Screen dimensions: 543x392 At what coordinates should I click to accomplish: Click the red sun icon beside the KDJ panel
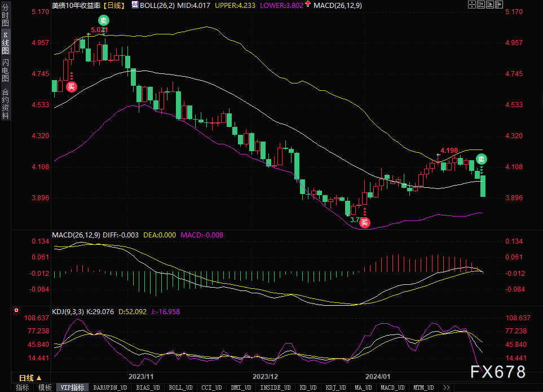coord(16,310)
